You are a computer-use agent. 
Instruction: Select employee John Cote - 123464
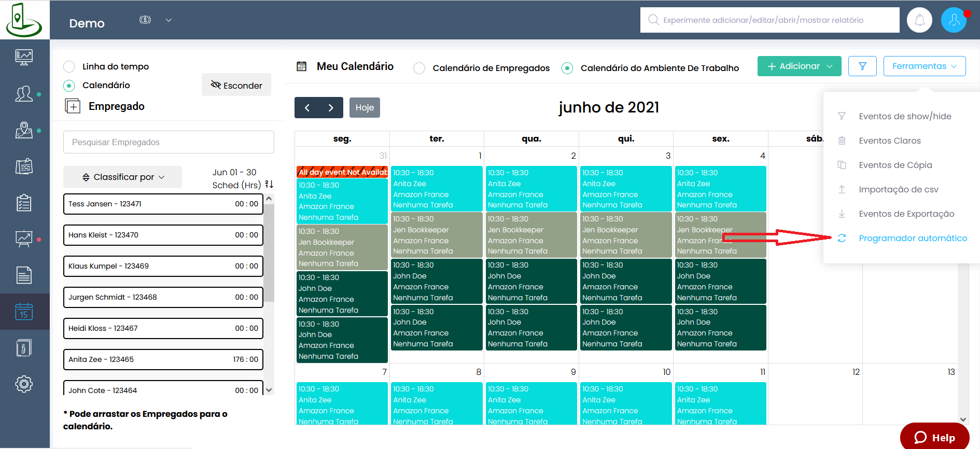pos(163,388)
